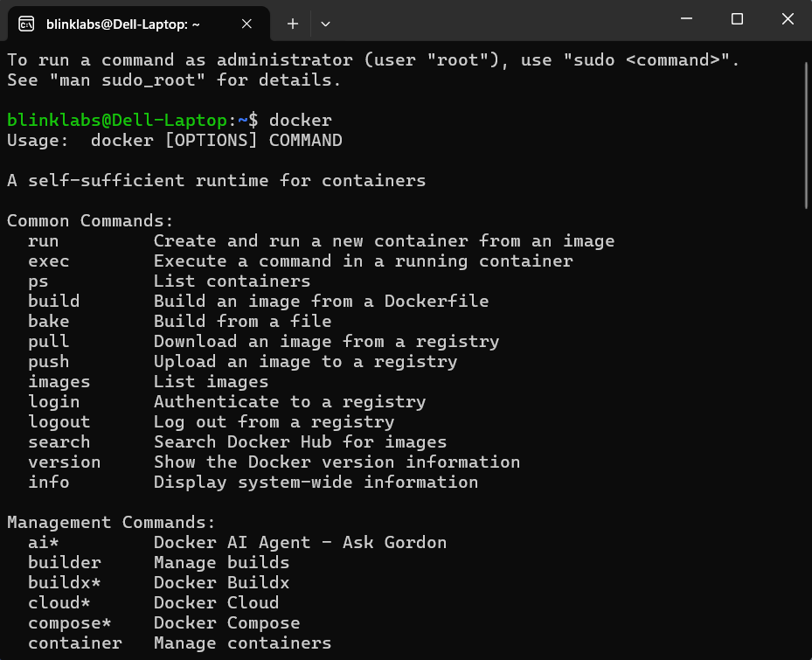812x660 pixels.
Task: Switch to the blinklabs@Dell-Laptop tab
Action: click(131, 24)
